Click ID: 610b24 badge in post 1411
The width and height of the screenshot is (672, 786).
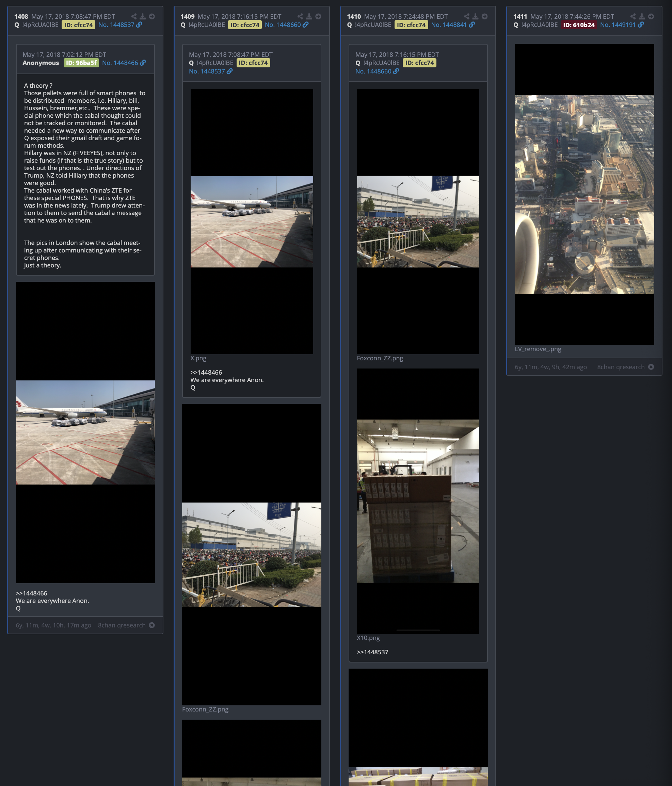[x=579, y=25]
